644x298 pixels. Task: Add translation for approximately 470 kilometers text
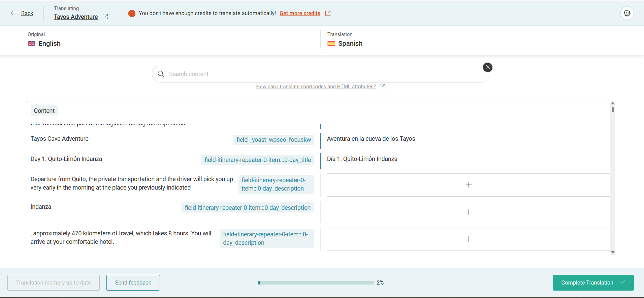coord(468,239)
